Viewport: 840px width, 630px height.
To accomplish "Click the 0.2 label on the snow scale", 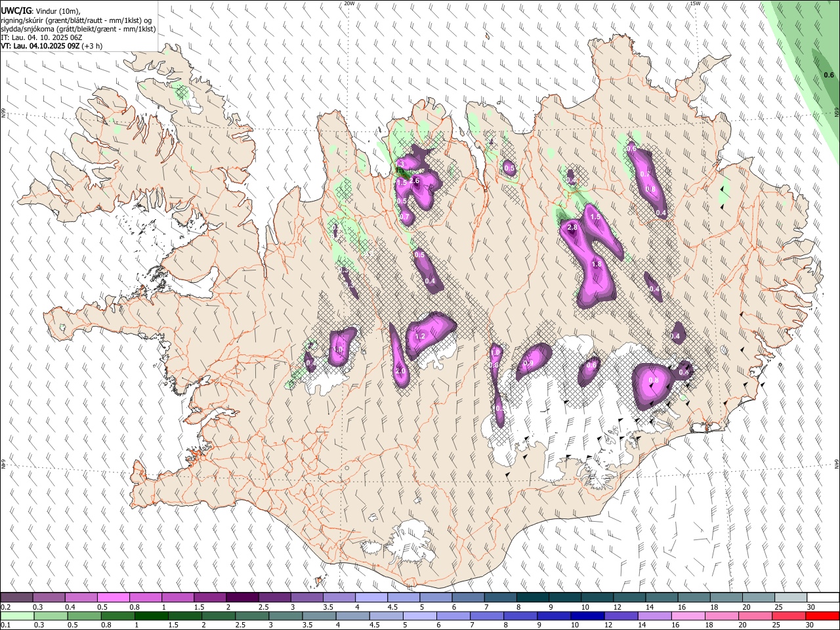I will (x=6, y=607).
